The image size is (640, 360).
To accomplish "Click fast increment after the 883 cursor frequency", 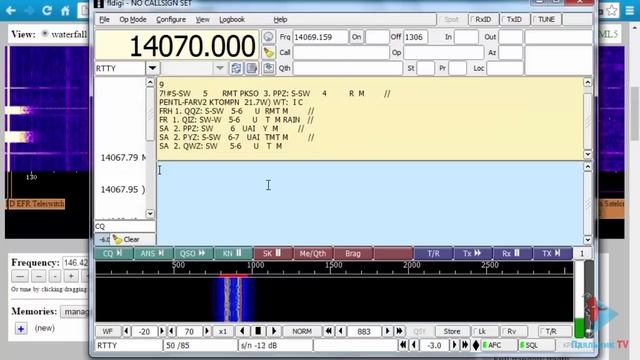I will (x=399, y=331).
